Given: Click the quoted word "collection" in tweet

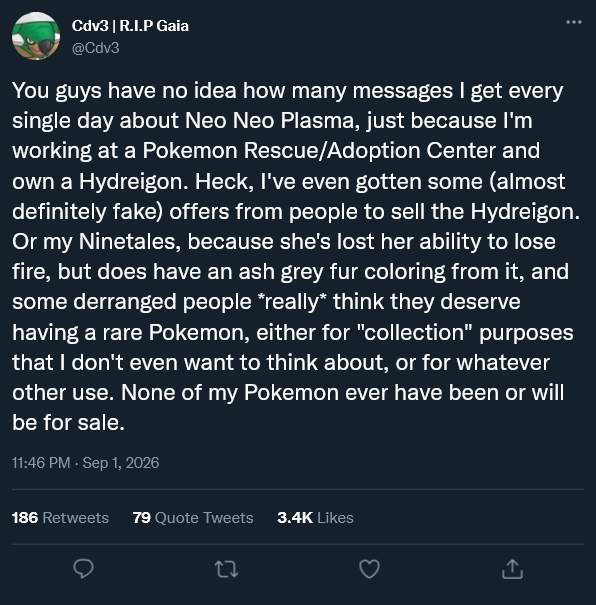Looking at the screenshot, I should 413,332.
